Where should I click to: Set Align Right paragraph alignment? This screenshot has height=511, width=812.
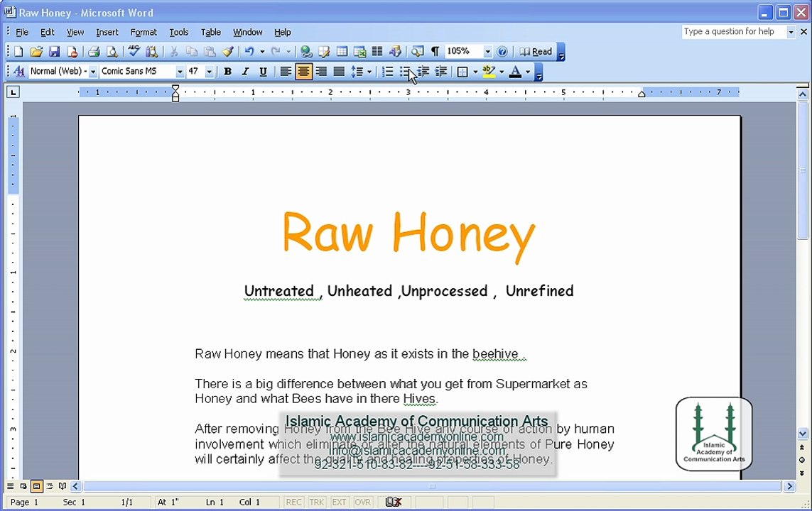click(x=321, y=72)
